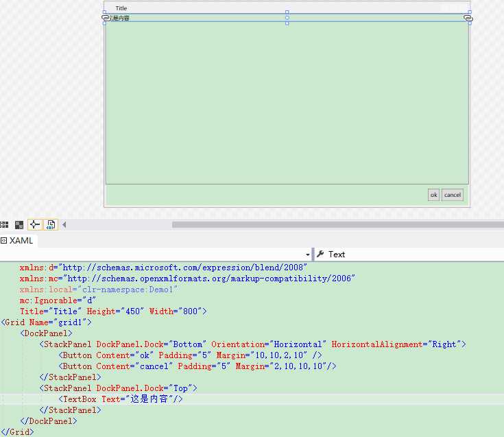Click the designer horizontal scrollbar thumb
Viewport: 504px width, 437px height.
(x=338, y=224)
